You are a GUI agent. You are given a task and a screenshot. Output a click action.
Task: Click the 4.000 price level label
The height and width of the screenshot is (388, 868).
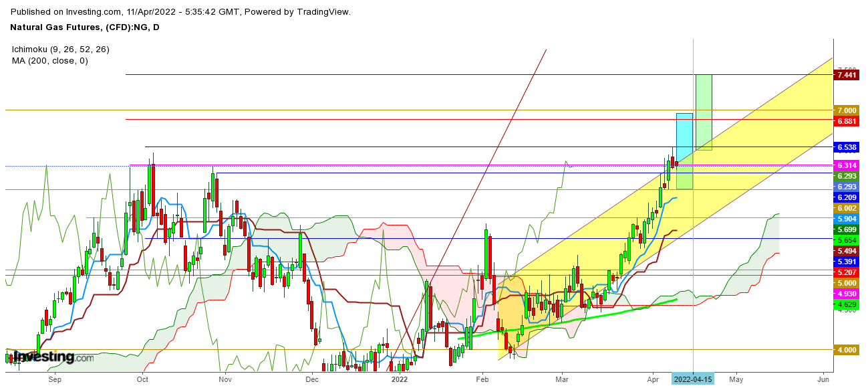tap(847, 350)
